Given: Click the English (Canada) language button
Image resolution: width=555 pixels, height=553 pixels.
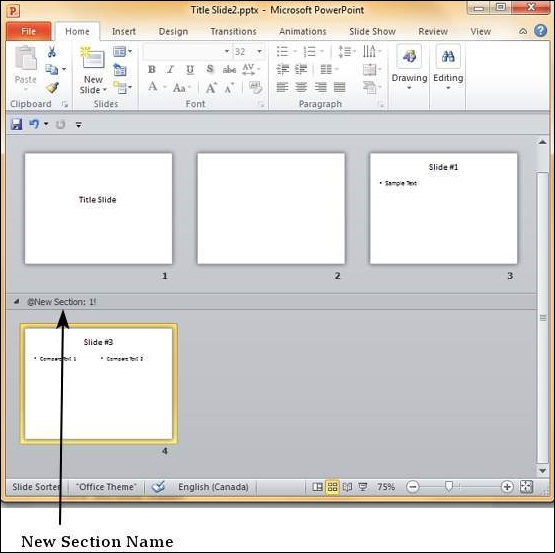Looking at the screenshot, I should (x=213, y=487).
